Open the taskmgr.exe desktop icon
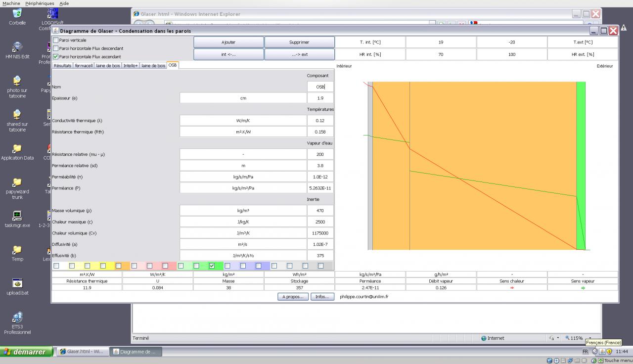Image resolution: width=633 pixels, height=364 pixels. (x=17, y=216)
